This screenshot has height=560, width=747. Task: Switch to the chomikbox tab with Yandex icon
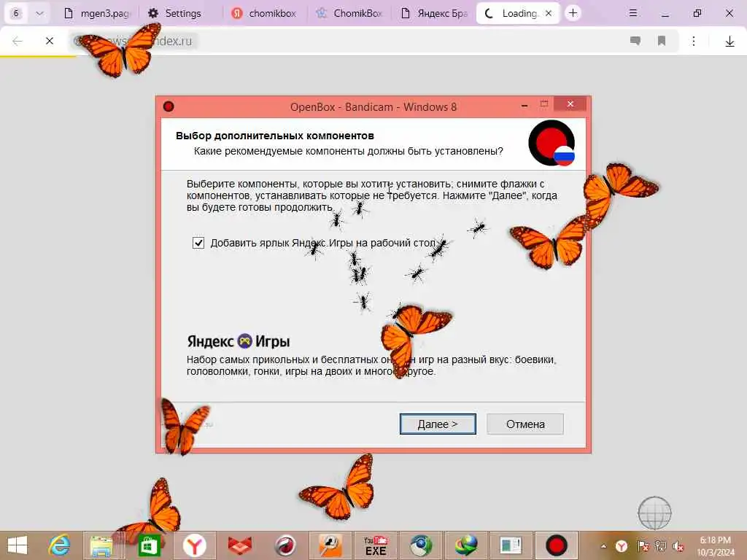264,13
